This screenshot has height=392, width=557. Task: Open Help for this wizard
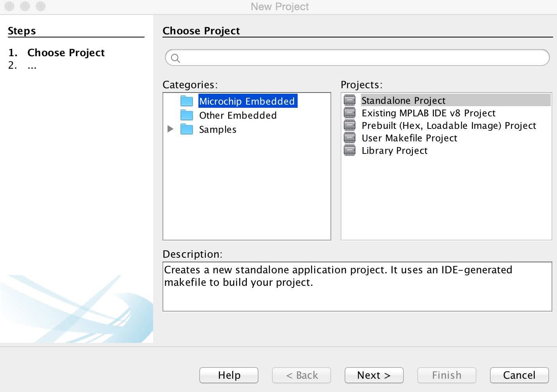click(x=229, y=375)
